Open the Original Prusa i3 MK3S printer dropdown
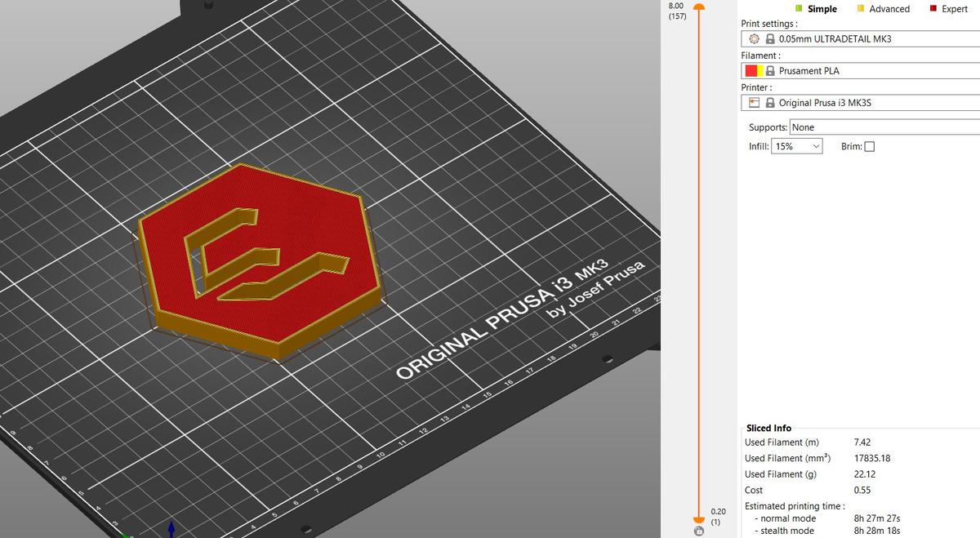The width and height of the screenshot is (980, 538). coord(861,103)
